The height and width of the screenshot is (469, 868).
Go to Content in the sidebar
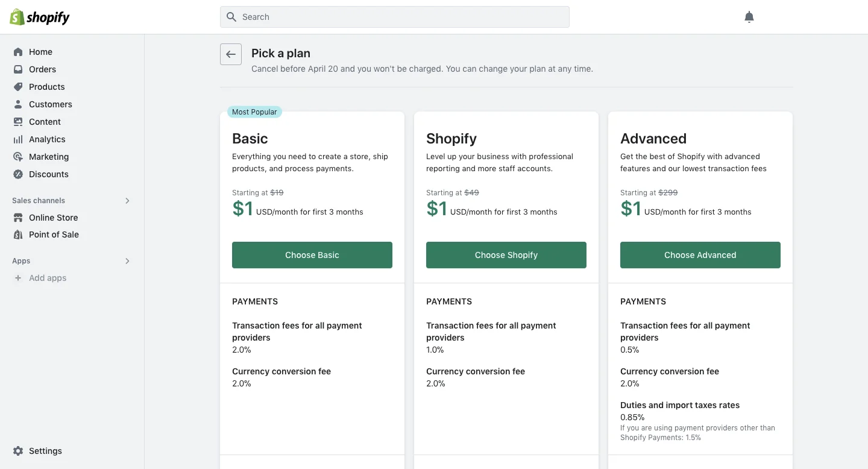tap(45, 122)
